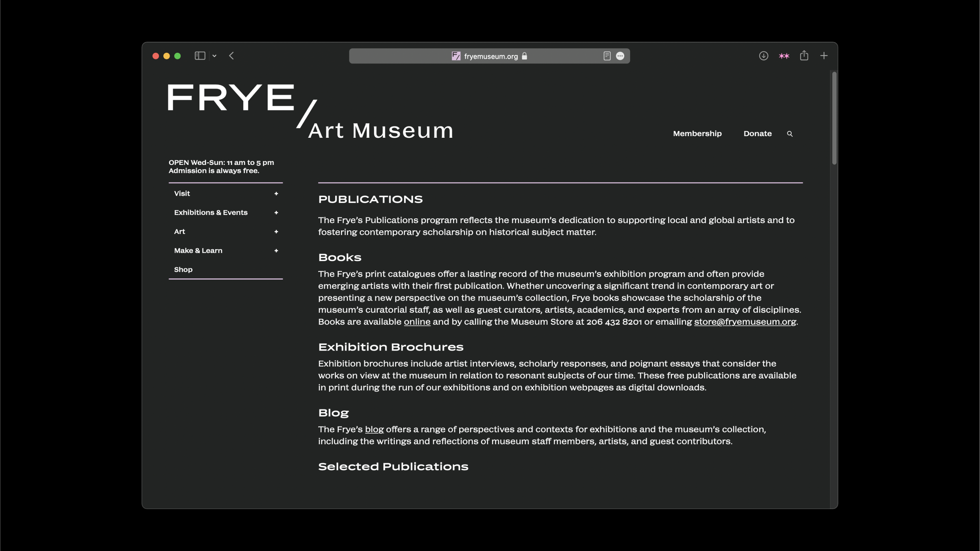Click the page's vertical scrollbar thumb
Image resolution: width=980 pixels, height=551 pixels.
pyautogui.click(x=834, y=118)
